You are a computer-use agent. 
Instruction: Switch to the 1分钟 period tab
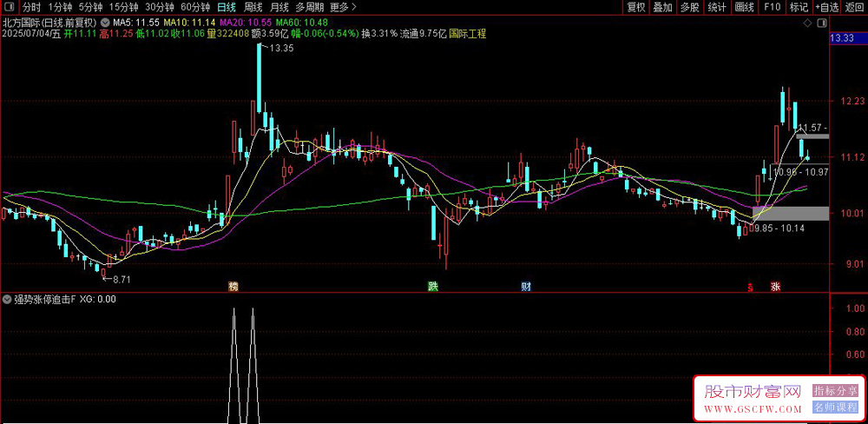point(60,7)
